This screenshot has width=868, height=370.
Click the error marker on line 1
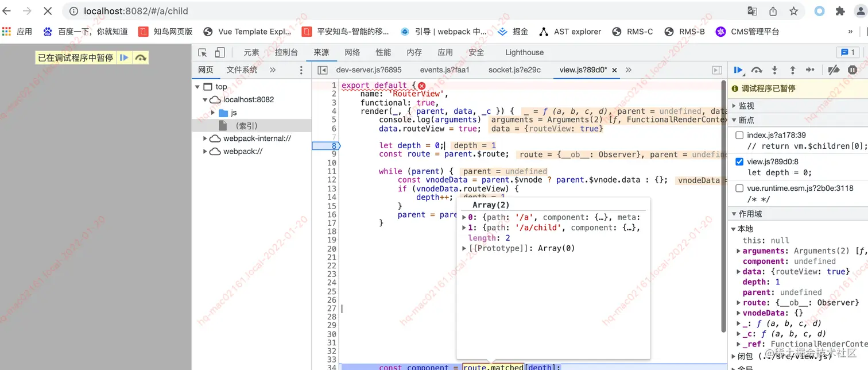(x=421, y=86)
